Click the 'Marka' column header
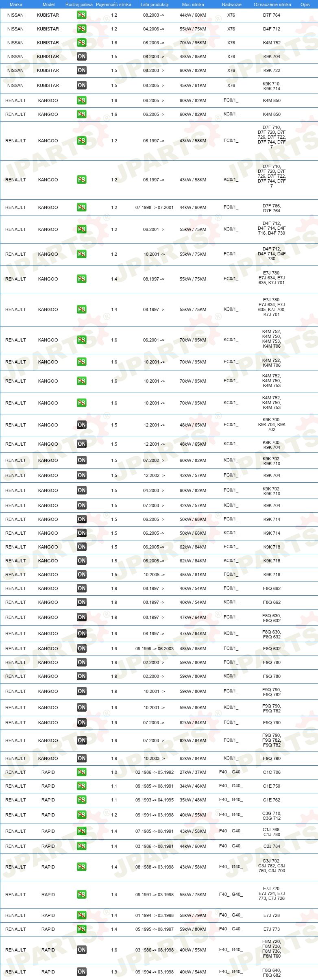Image resolution: width=318 pixels, height=980 pixels. (16, 4)
